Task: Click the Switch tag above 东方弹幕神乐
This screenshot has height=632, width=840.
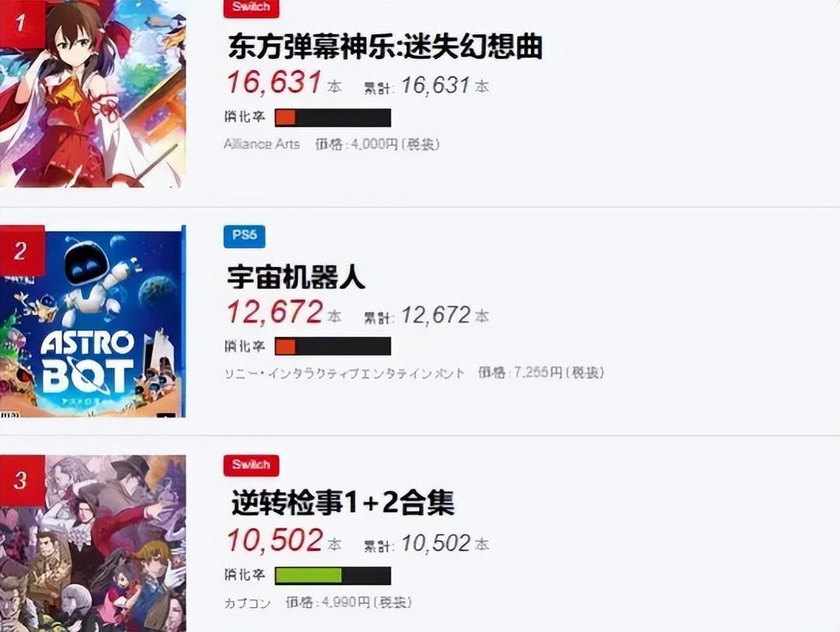Action: click(x=251, y=8)
